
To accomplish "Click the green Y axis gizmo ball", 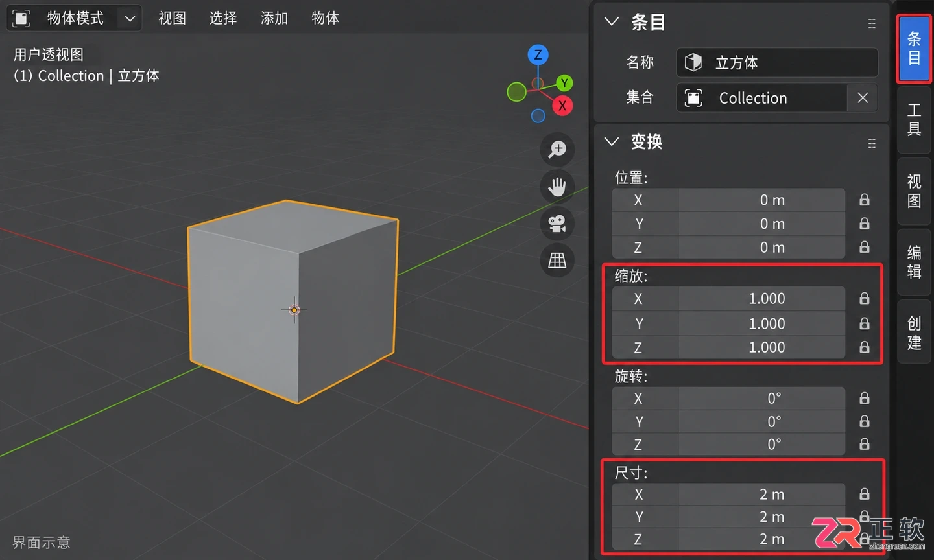I will (x=564, y=83).
